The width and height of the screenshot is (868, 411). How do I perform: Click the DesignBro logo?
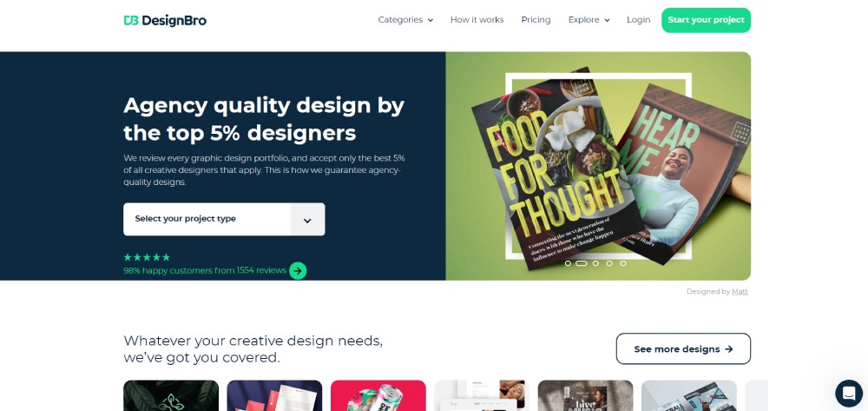pos(165,21)
